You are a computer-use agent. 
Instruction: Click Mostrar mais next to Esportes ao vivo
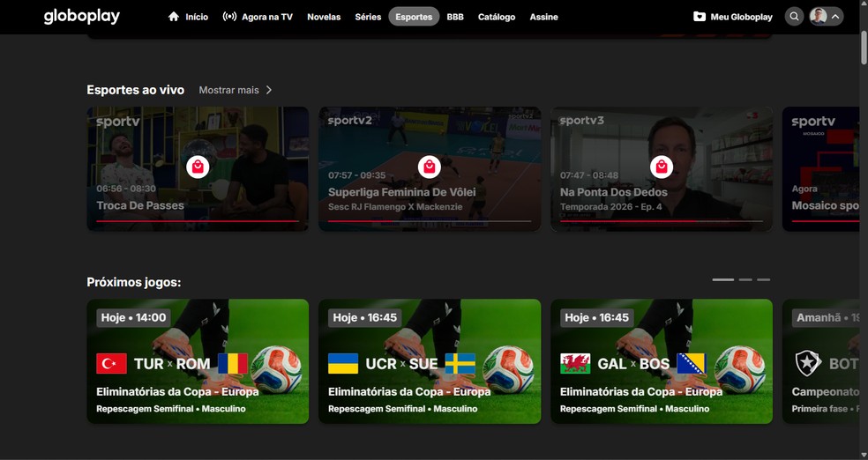point(228,90)
